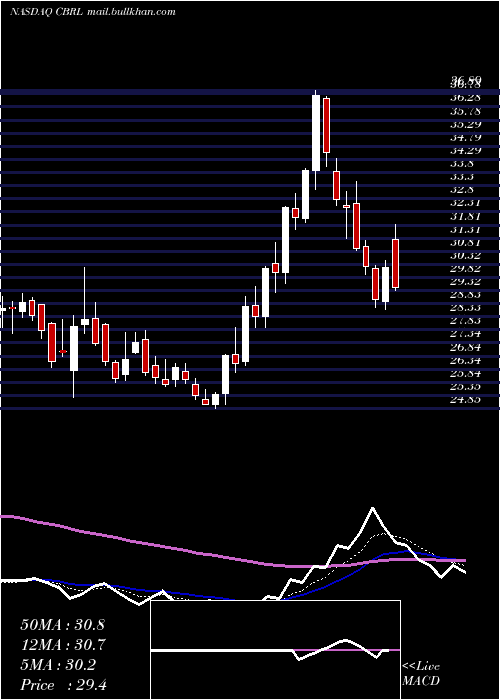Click the MACD inset chart panel
This screenshot has height=700, width=500.
click(x=275, y=650)
